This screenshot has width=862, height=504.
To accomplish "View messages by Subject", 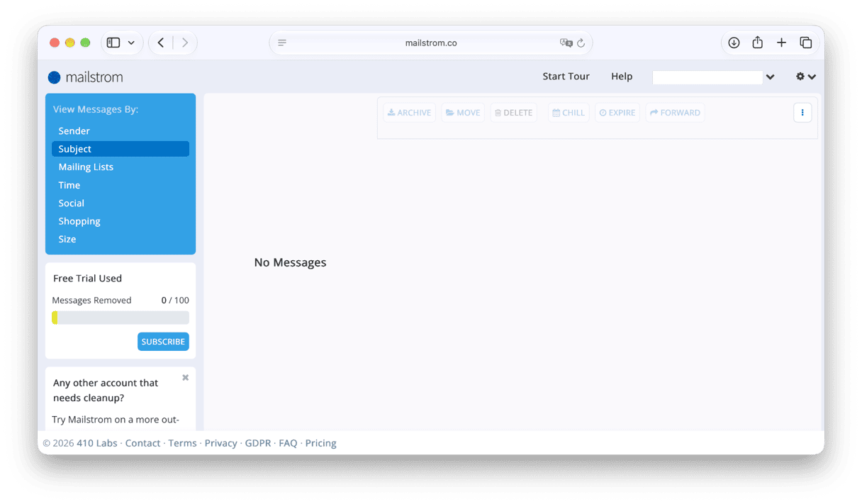I will pyautogui.click(x=121, y=149).
